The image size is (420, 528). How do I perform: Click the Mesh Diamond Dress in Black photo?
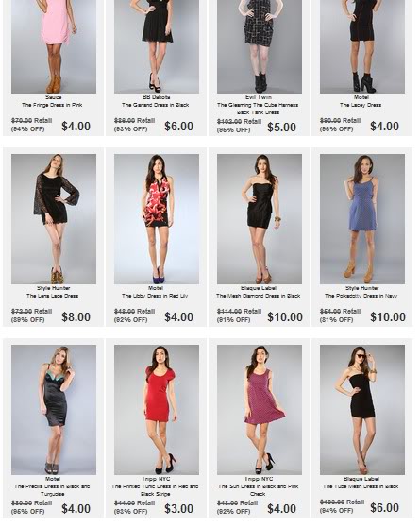pyautogui.click(x=260, y=219)
